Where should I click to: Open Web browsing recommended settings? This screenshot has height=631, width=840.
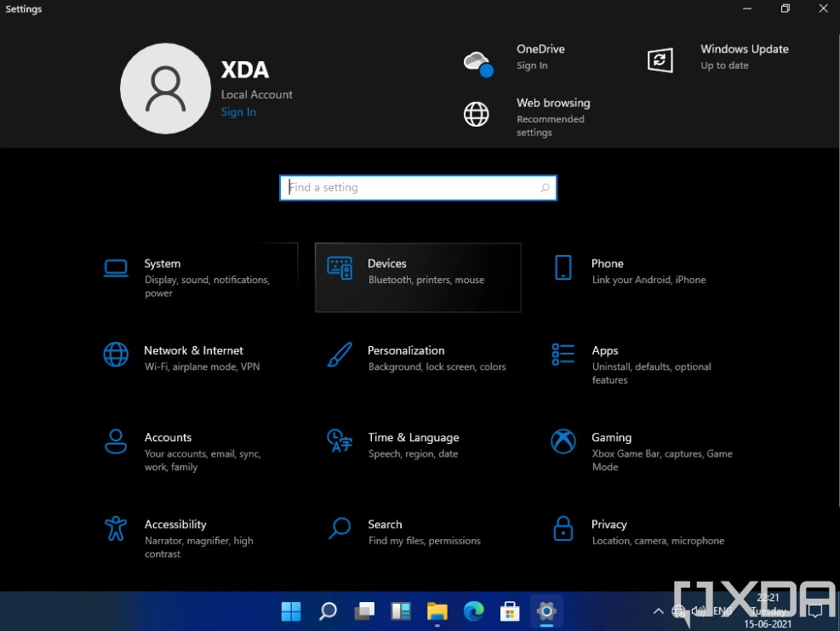pos(527,117)
